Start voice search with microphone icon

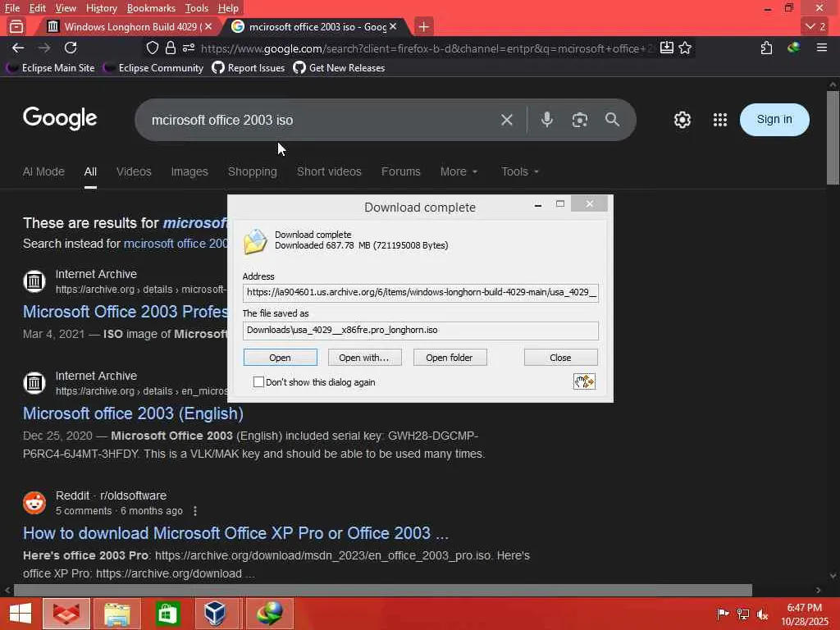(x=546, y=120)
